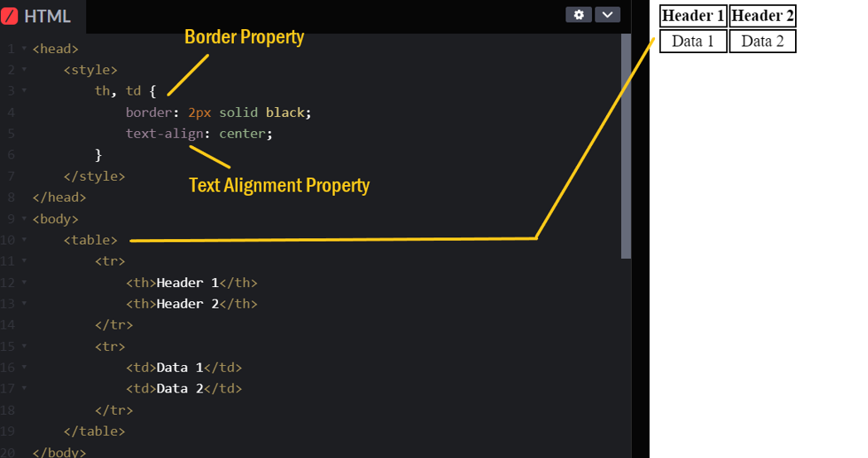Collapse the th, td CSS rule
Image resolution: width=868 pixels, height=458 pixels.
[x=24, y=91]
